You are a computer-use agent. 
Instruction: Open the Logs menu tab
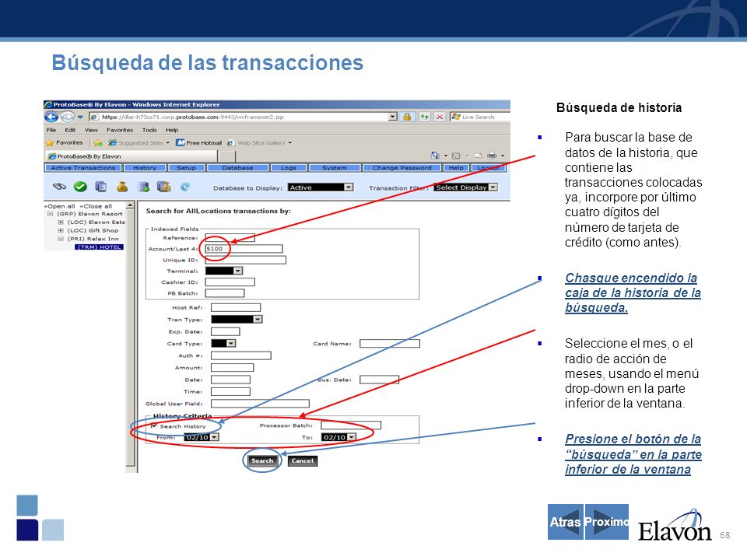pos(288,168)
